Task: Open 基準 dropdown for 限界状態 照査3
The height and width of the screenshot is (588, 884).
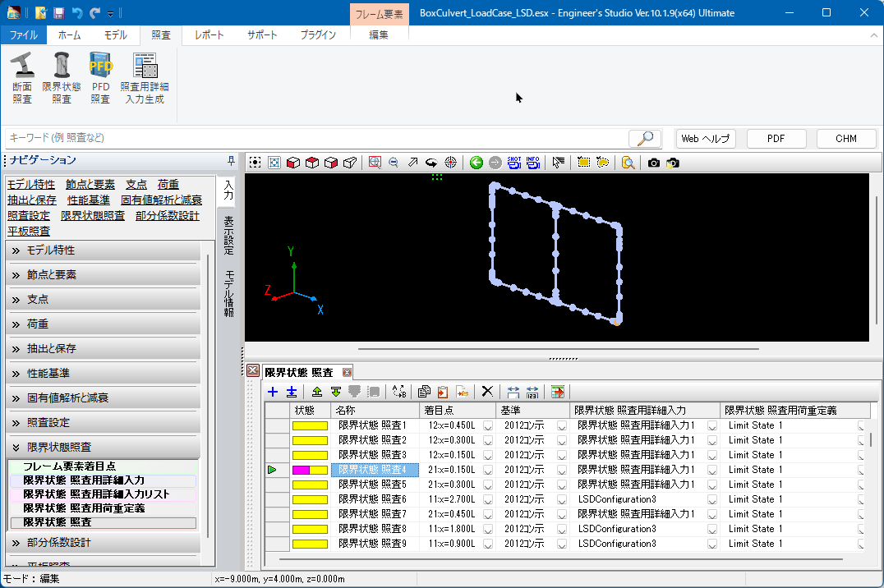Action: click(562, 455)
